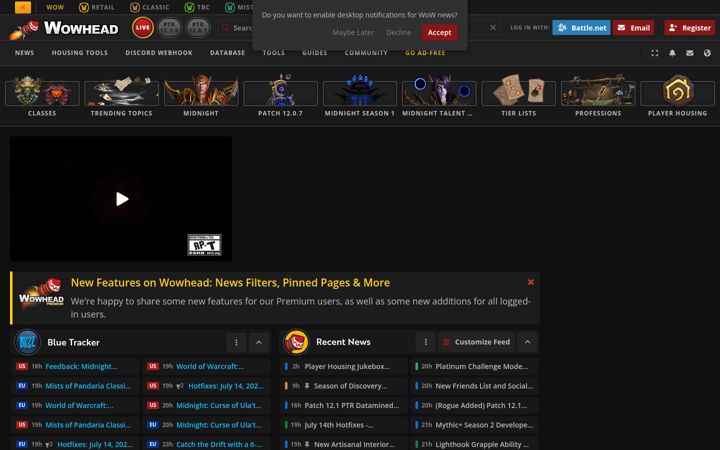Open the Player Housing category icon
720x450 pixels.
click(x=677, y=91)
